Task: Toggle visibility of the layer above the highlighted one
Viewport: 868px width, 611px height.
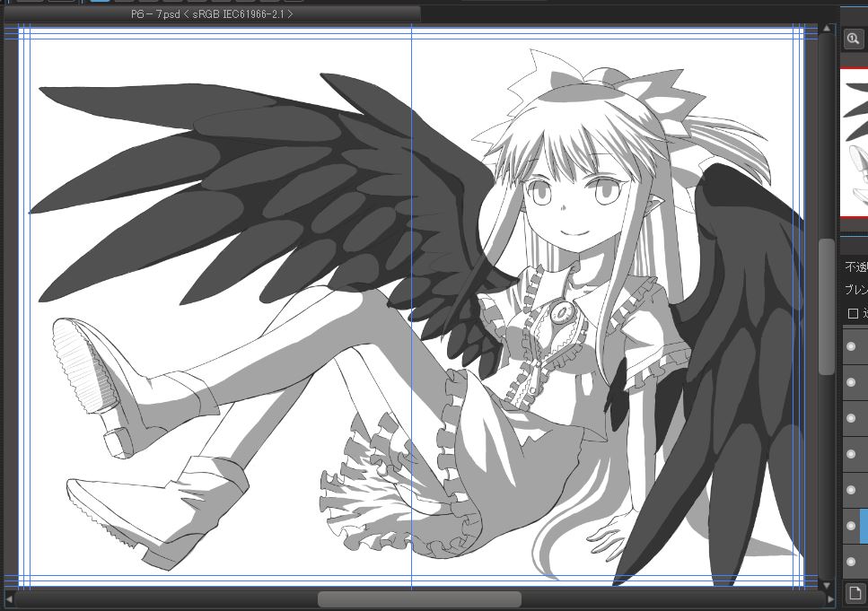Action: (851, 490)
